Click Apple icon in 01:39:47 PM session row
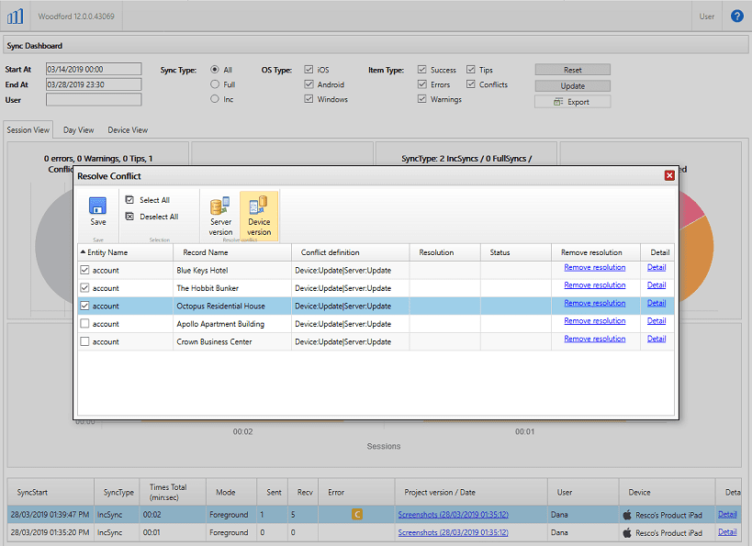752x546 pixels. [x=627, y=515]
